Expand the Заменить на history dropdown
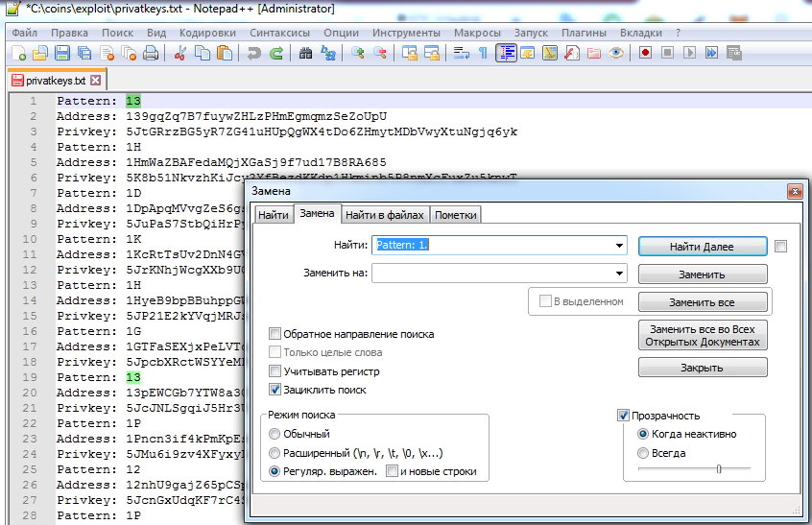Viewport: 812px width, 525px height. (x=619, y=273)
